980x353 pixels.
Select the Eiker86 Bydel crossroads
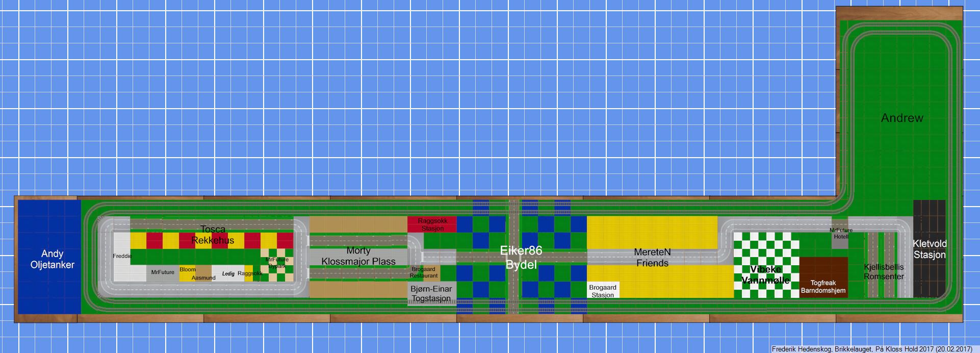point(521,257)
